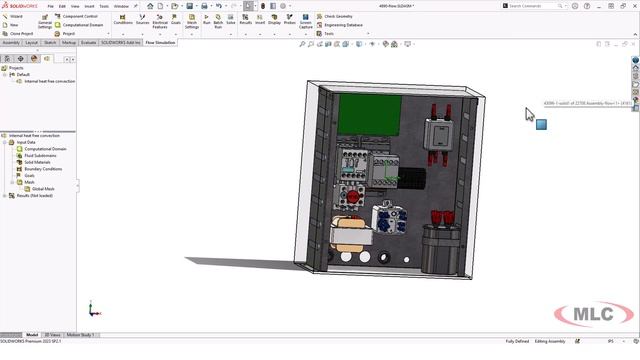Open the Edit menu
The height and width of the screenshot is (360, 640).
click(62, 6)
